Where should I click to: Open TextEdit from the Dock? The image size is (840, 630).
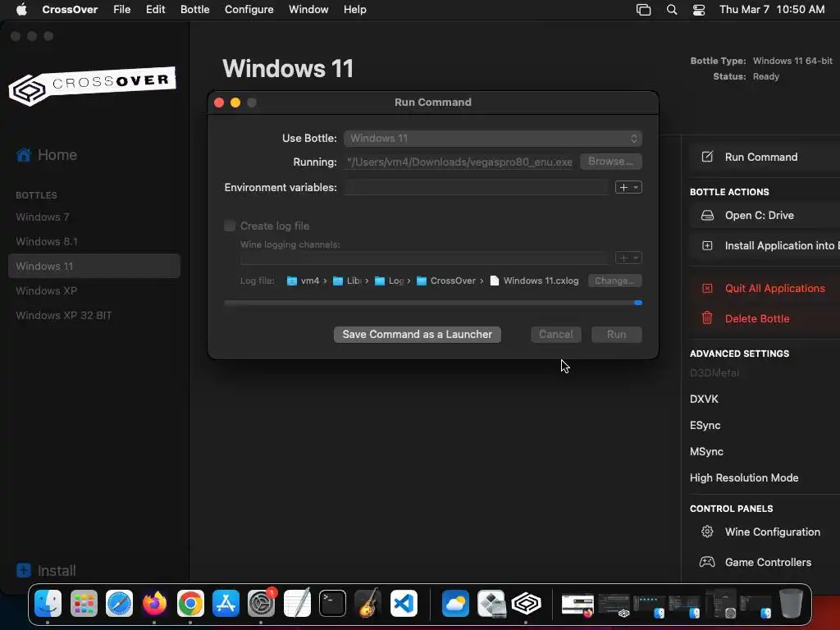click(297, 604)
